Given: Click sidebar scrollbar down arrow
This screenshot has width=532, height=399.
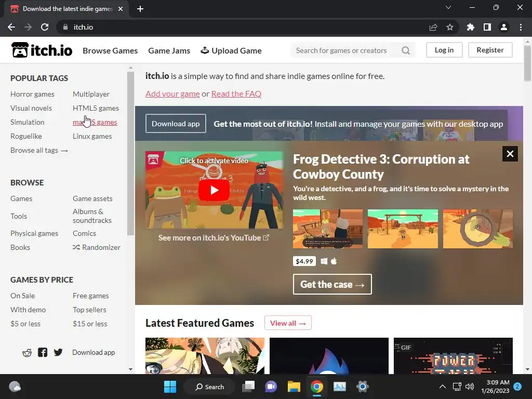Looking at the screenshot, I should [x=130, y=369].
